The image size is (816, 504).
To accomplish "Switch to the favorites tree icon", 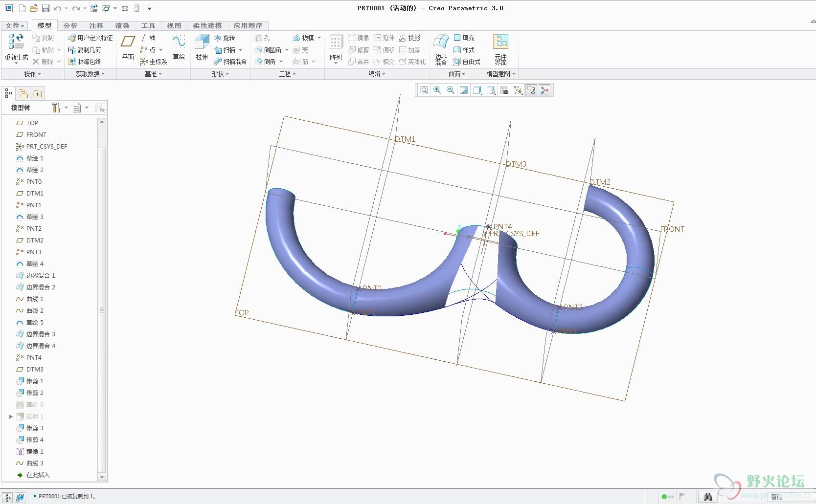I will 38,93.
